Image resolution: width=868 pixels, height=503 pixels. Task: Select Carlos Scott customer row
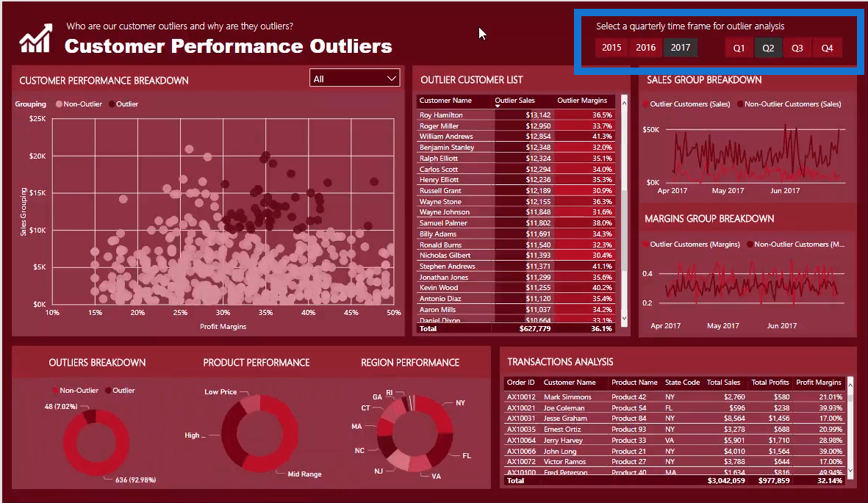click(516, 170)
